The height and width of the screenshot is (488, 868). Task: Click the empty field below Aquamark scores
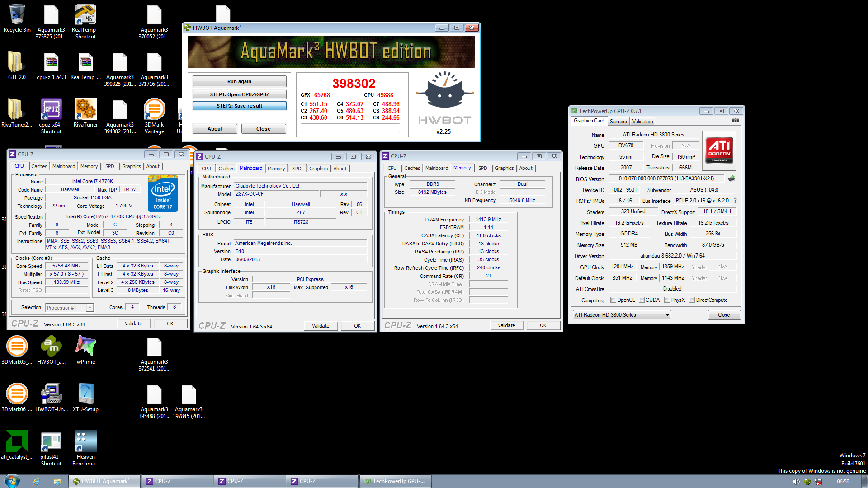[x=350, y=129]
